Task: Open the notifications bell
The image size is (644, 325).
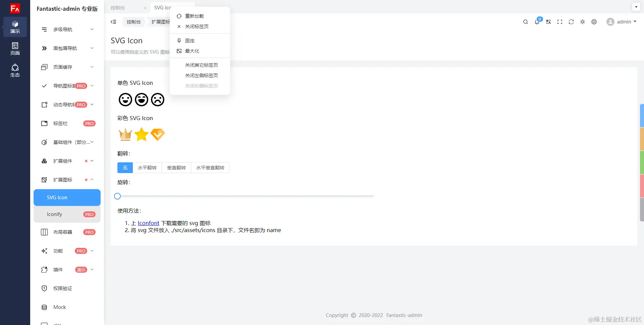Action: pos(537,22)
